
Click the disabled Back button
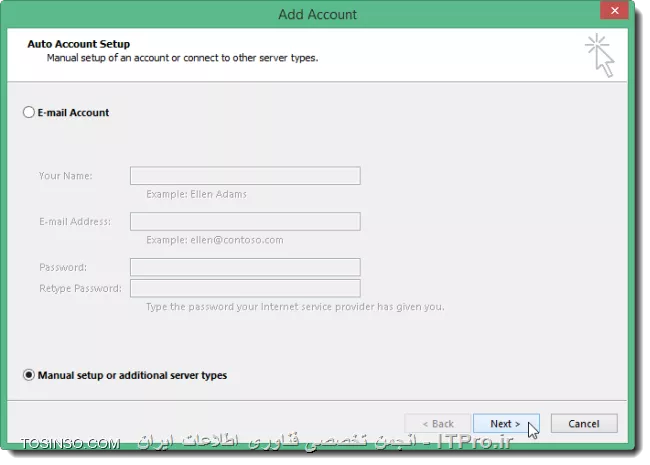point(438,424)
